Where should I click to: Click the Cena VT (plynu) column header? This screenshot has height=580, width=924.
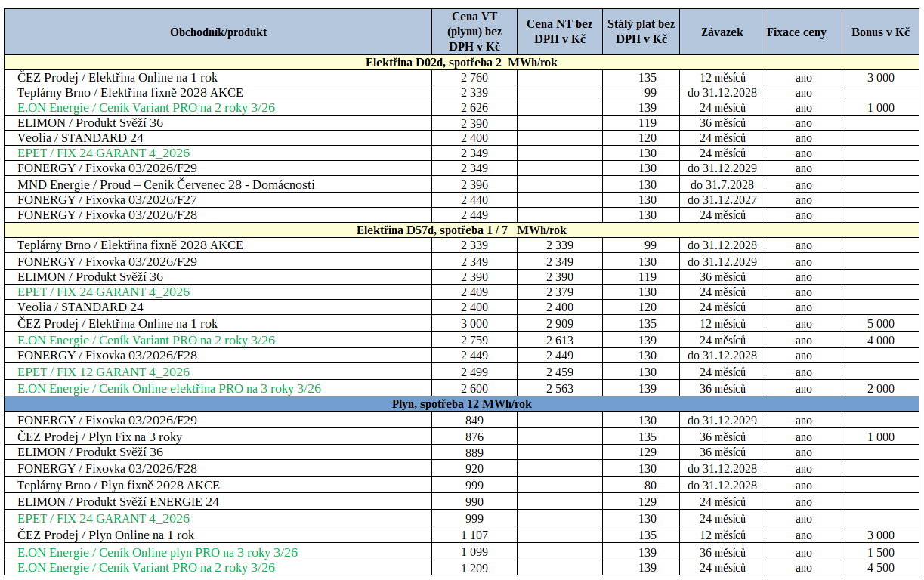pos(474,32)
